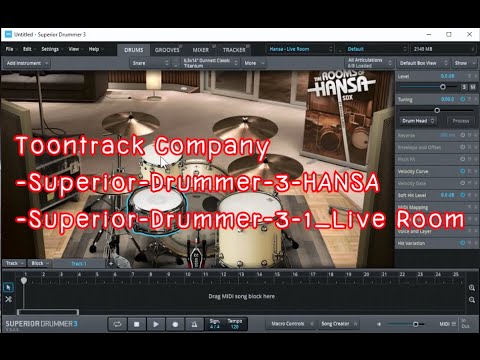The height and width of the screenshot is (360, 480).
Task: Click the playhead marker at bar 1
Action: coord(24,281)
